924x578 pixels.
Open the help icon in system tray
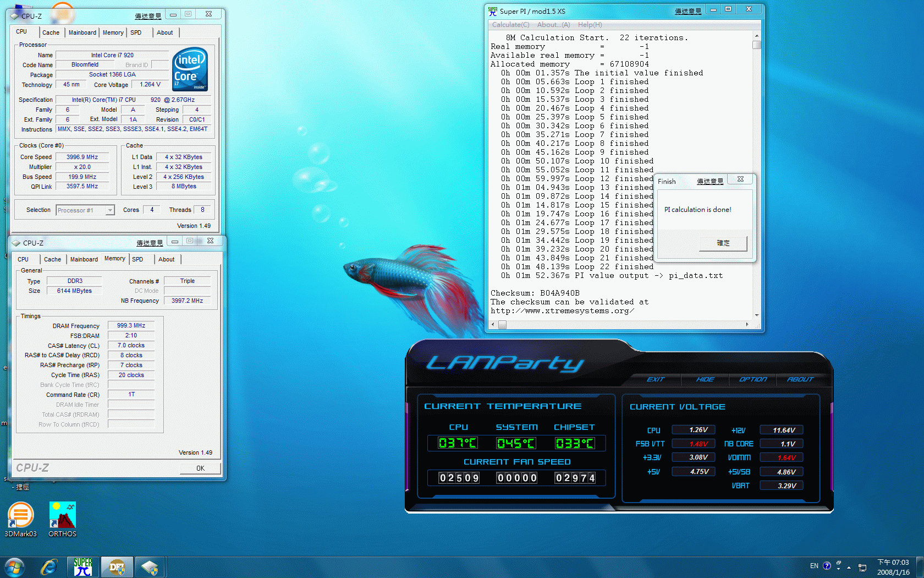(x=827, y=566)
